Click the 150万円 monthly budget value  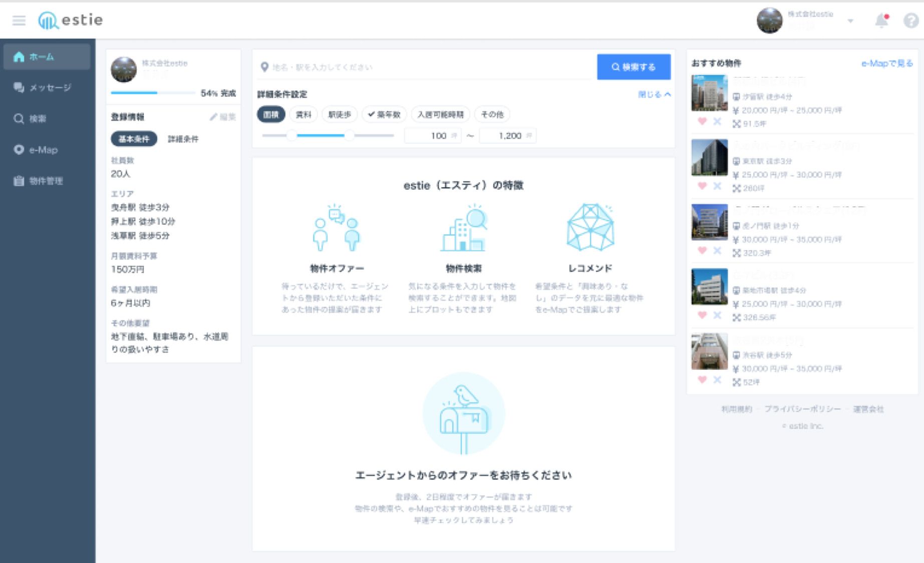click(x=128, y=269)
